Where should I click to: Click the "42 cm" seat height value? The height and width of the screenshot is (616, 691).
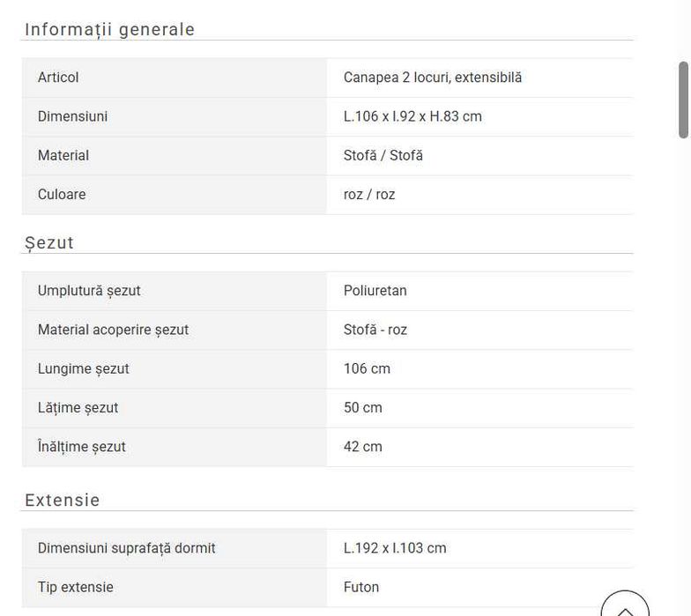coord(363,447)
